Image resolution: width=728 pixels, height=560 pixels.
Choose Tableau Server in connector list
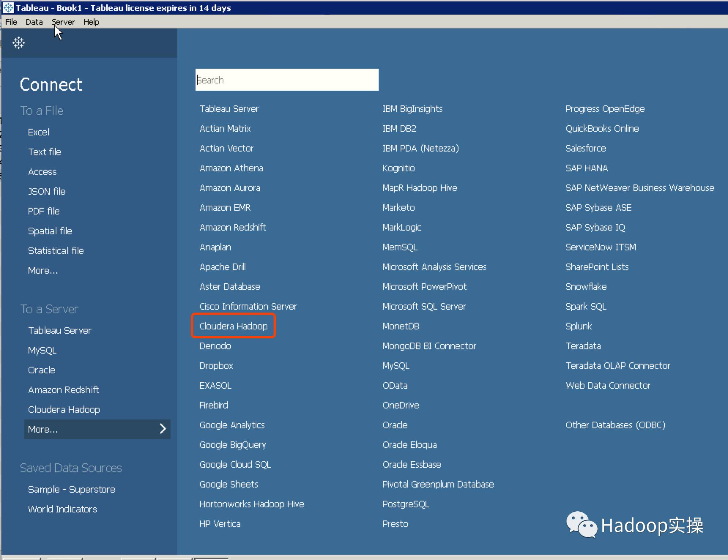tap(229, 109)
